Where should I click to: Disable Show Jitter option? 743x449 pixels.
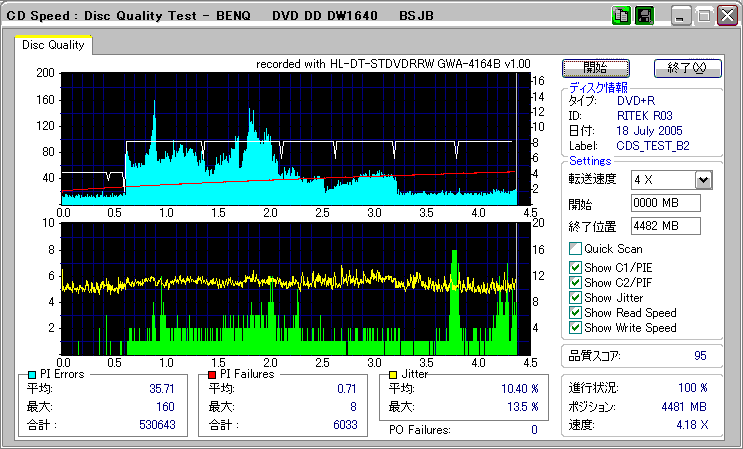point(575,297)
